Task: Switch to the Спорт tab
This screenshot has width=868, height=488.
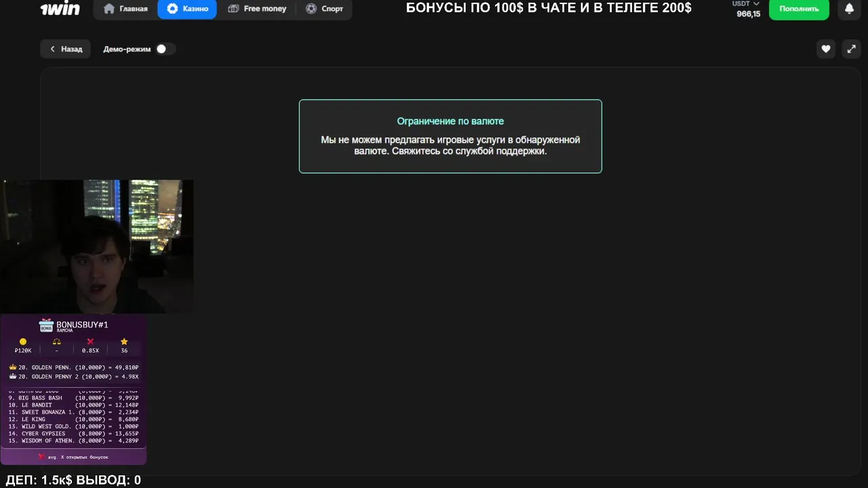Action: [x=324, y=9]
